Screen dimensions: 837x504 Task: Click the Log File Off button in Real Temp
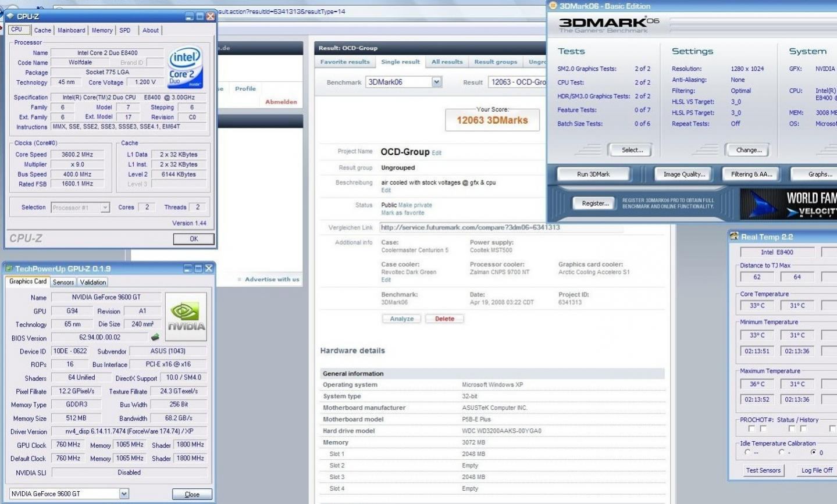[x=817, y=470]
